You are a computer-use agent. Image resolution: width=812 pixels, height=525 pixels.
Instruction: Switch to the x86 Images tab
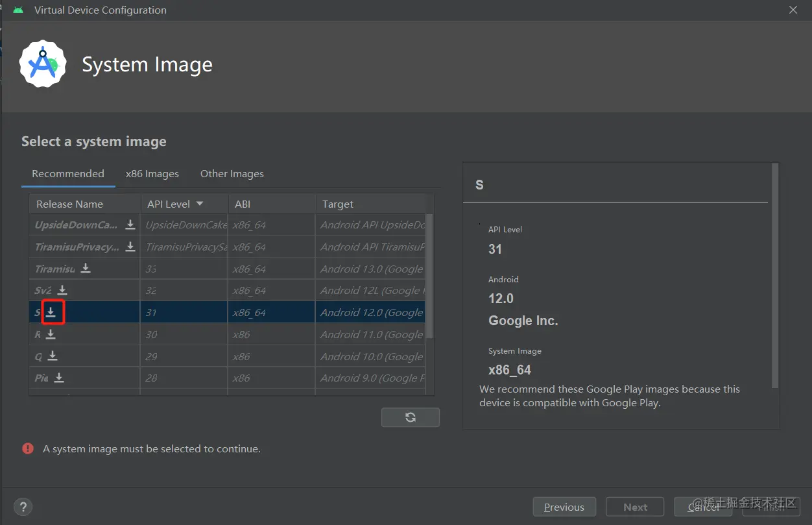[x=152, y=174]
